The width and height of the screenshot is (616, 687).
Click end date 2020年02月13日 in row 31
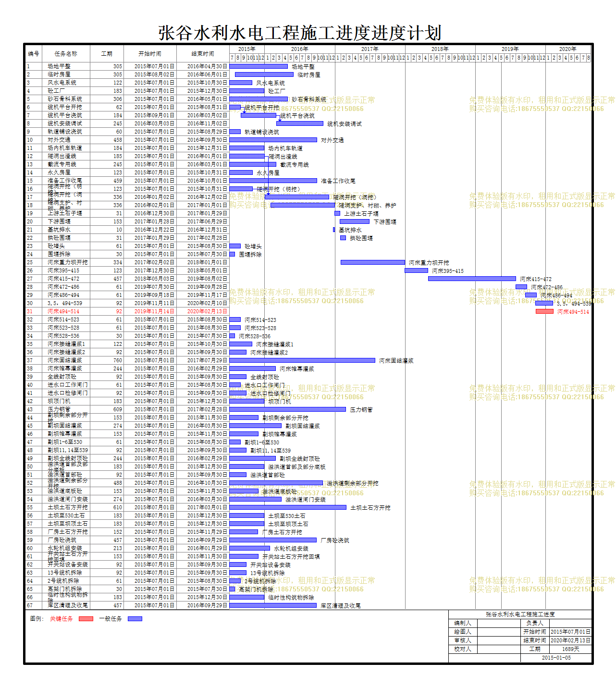(x=207, y=311)
